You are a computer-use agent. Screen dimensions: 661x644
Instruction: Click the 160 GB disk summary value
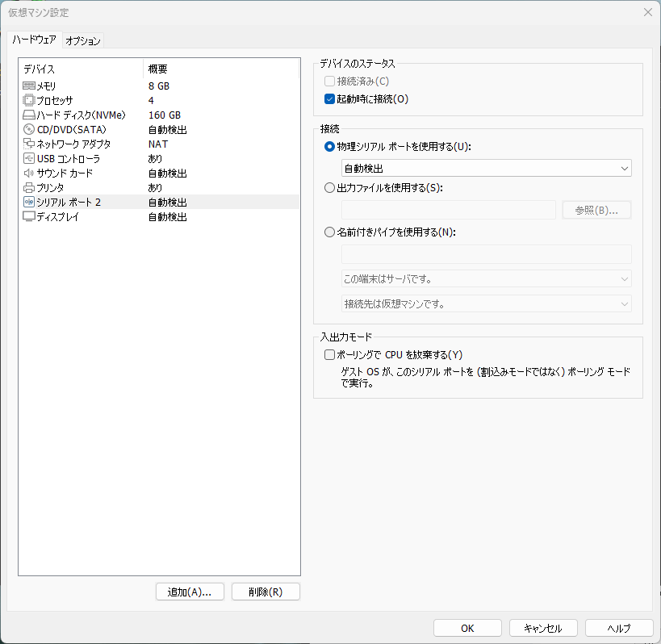click(165, 115)
